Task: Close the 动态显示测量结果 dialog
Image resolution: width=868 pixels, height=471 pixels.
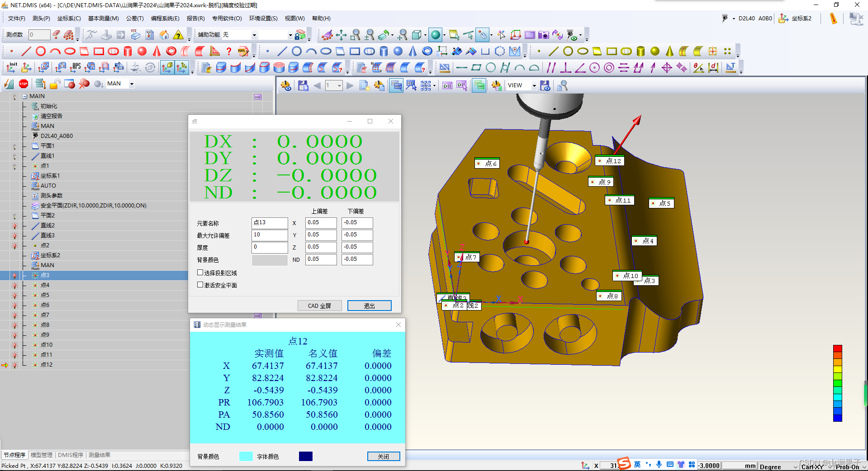Action: (x=398, y=325)
